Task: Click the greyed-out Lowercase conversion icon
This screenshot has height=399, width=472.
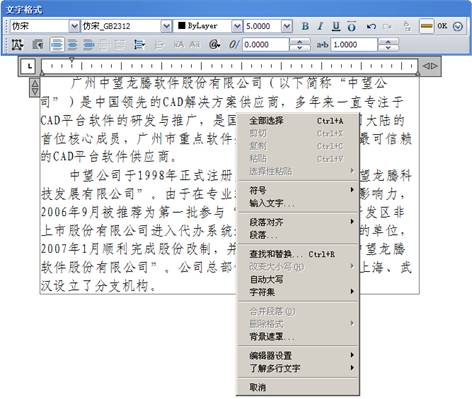Action: 195,44
